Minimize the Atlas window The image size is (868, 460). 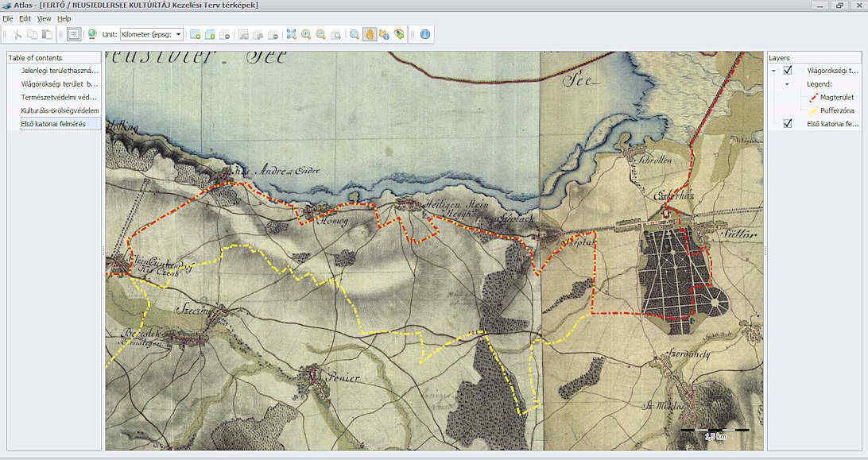[820, 6]
